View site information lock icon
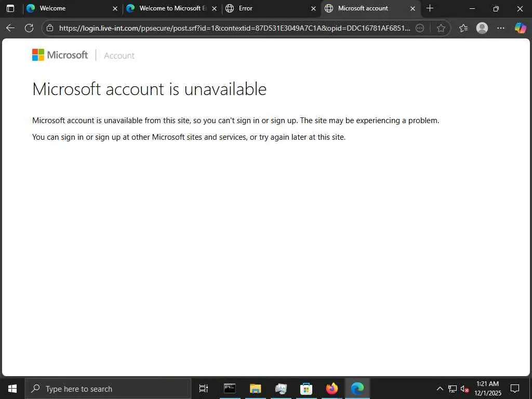Image resolution: width=532 pixels, height=399 pixels. pyautogui.click(x=50, y=28)
